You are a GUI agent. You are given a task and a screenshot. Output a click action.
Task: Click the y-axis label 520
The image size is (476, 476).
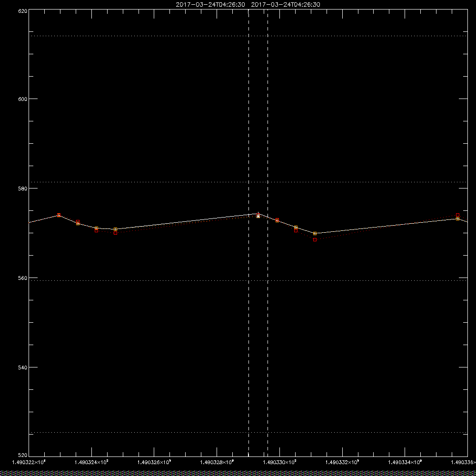tap(23, 455)
